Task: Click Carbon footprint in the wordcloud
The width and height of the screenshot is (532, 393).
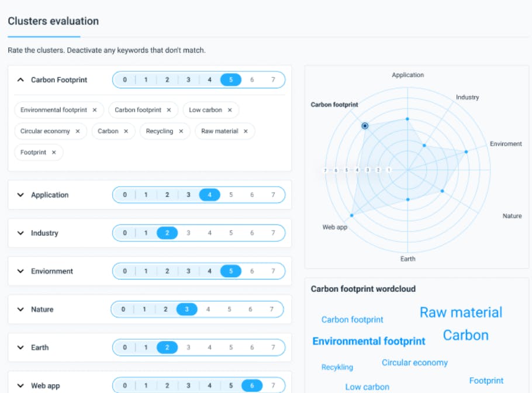Action: coord(352,320)
